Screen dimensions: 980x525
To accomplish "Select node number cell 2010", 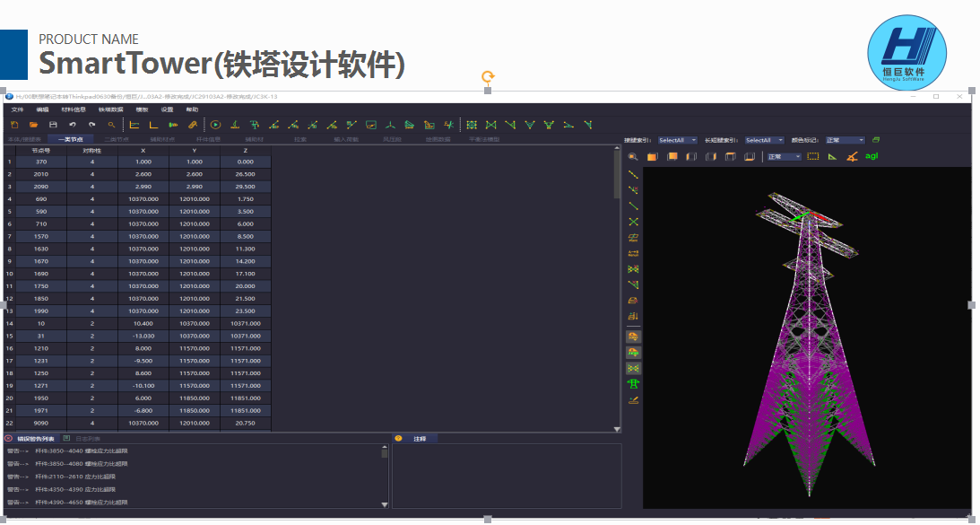I will 41,174.
